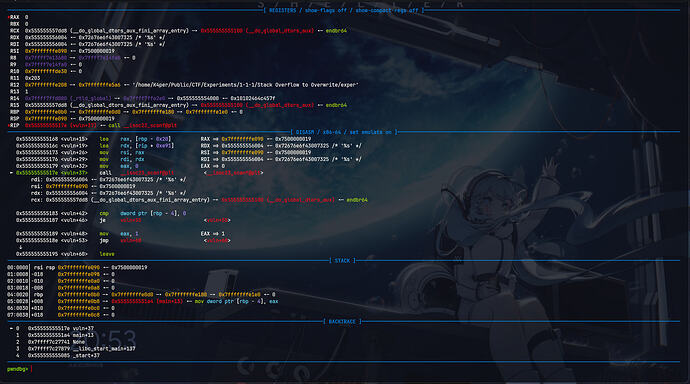Click the endbr64 text in RCX register row

coord(336,31)
